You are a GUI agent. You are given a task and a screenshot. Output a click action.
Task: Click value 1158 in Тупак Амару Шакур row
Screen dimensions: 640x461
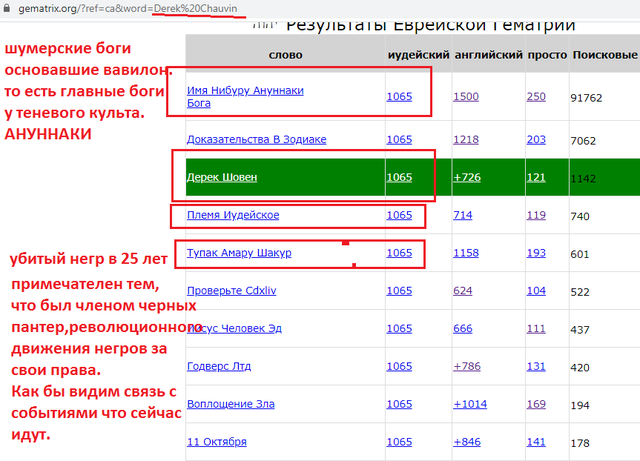point(466,253)
